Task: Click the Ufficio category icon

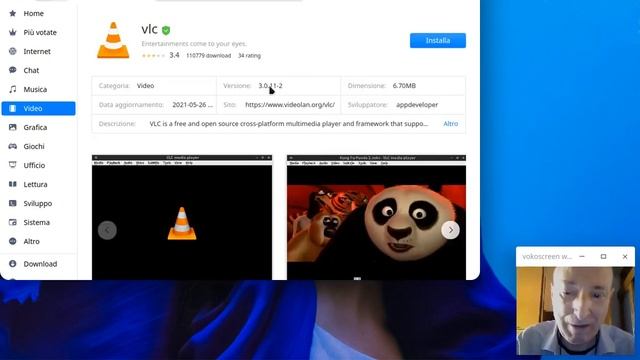Action: [x=13, y=165]
